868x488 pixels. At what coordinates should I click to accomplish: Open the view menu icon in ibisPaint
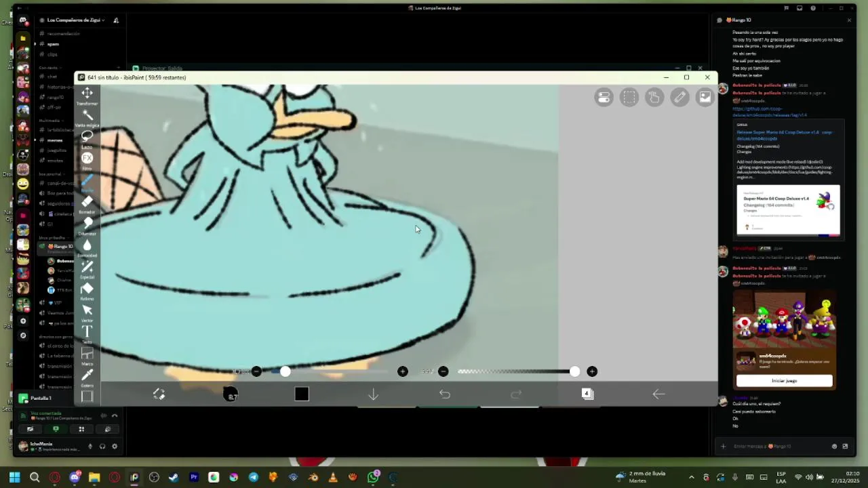pos(604,98)
